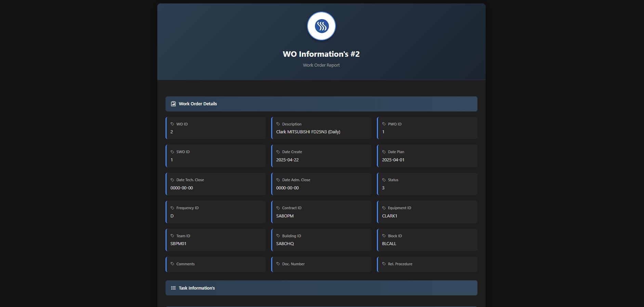Click the SWO ID value '1'
The width and height of the screenshot is (644, 307).
point(172,160)
